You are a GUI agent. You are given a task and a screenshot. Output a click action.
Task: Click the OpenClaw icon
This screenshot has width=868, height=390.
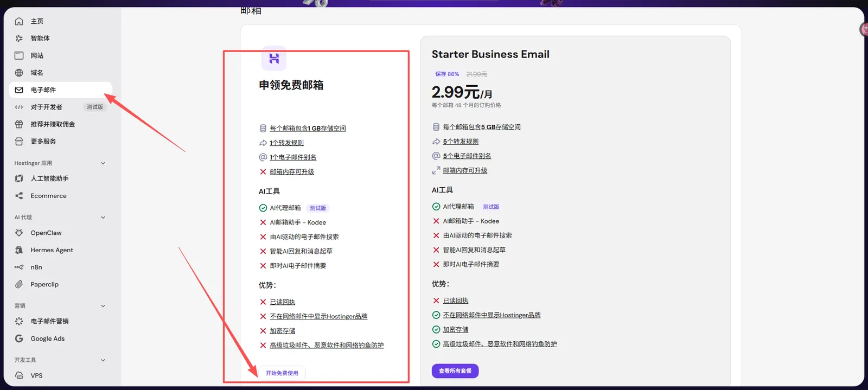tap(19, 233)
